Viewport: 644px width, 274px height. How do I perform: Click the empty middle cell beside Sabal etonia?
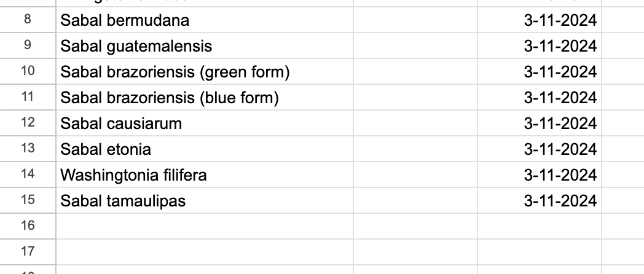415,149
